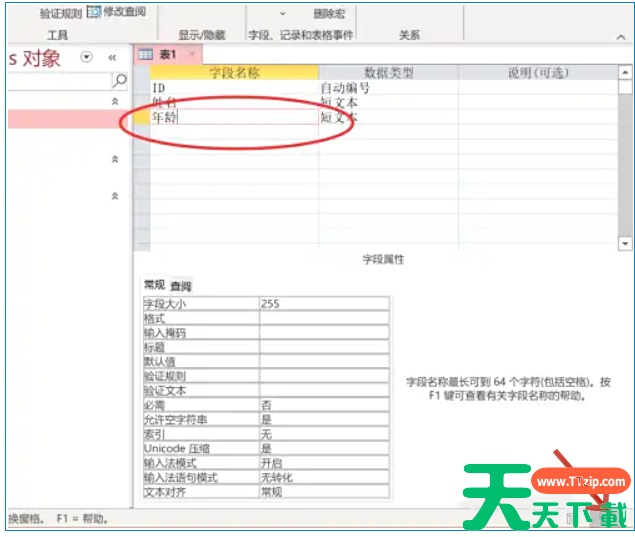Open the dropdown arrow beside 删除宏

point(283,14)
